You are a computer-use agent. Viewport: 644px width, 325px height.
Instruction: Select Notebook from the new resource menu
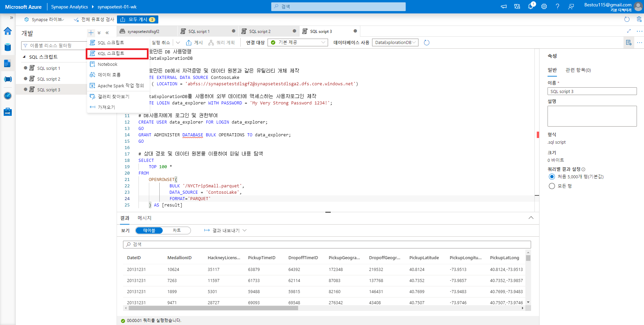click(x=118, y=64)
